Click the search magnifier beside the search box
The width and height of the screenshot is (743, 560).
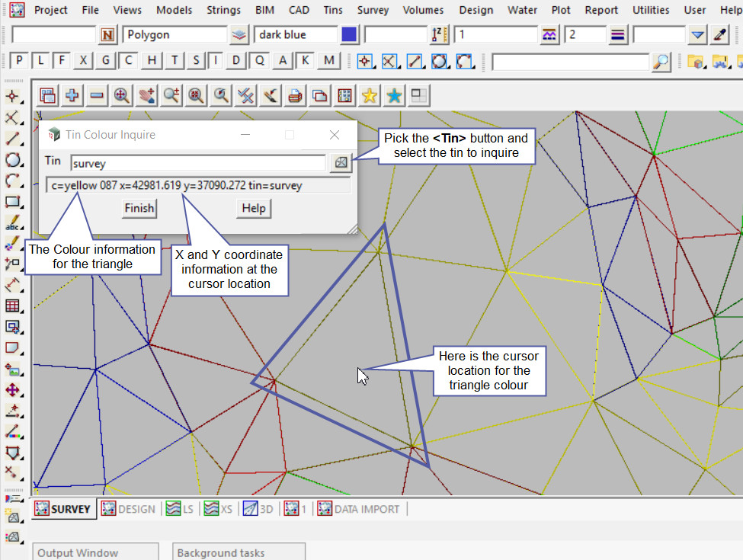coord(661,62)
